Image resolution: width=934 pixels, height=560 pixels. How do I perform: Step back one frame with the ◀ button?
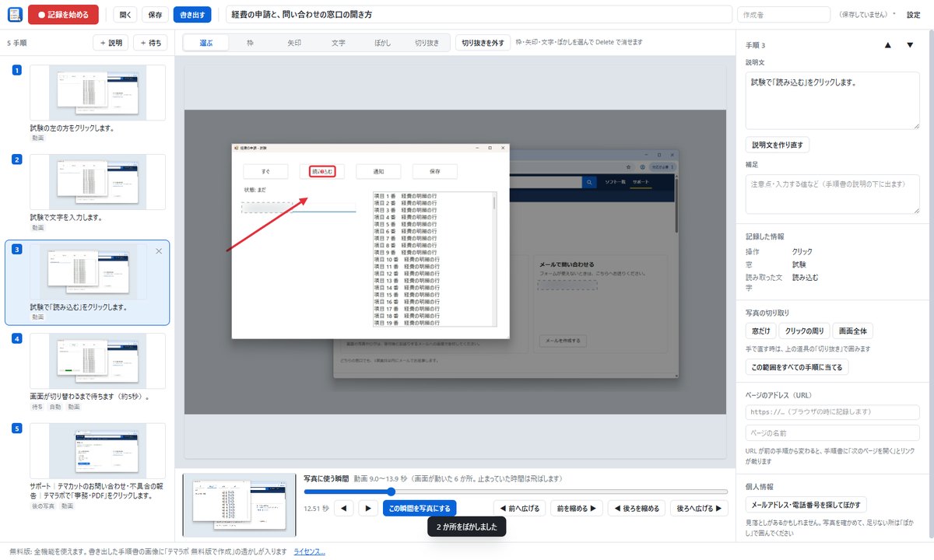[345, 509]
